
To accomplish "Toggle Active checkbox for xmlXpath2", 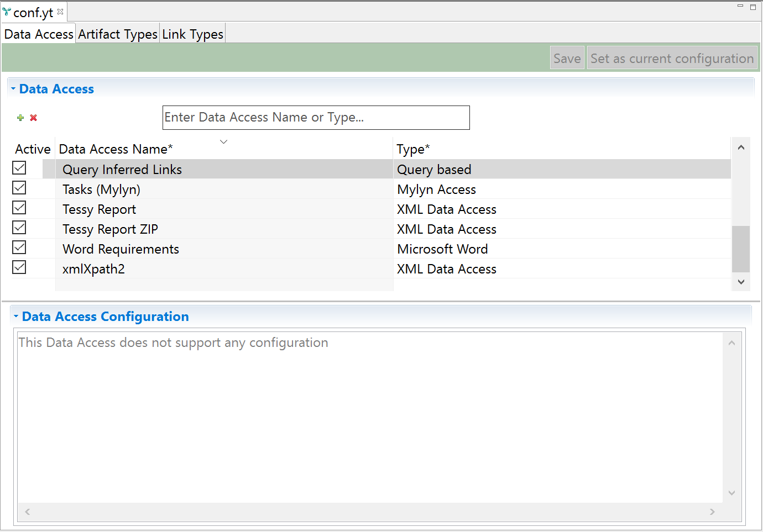I will 19,267.
